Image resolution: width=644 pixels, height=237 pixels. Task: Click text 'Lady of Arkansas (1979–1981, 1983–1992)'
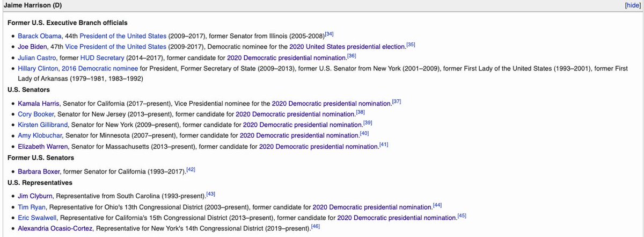click(x=80, y=78)
